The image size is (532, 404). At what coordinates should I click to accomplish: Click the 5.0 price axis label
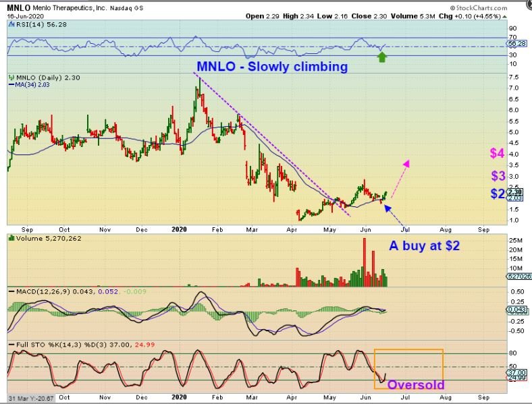pos(514,132)
